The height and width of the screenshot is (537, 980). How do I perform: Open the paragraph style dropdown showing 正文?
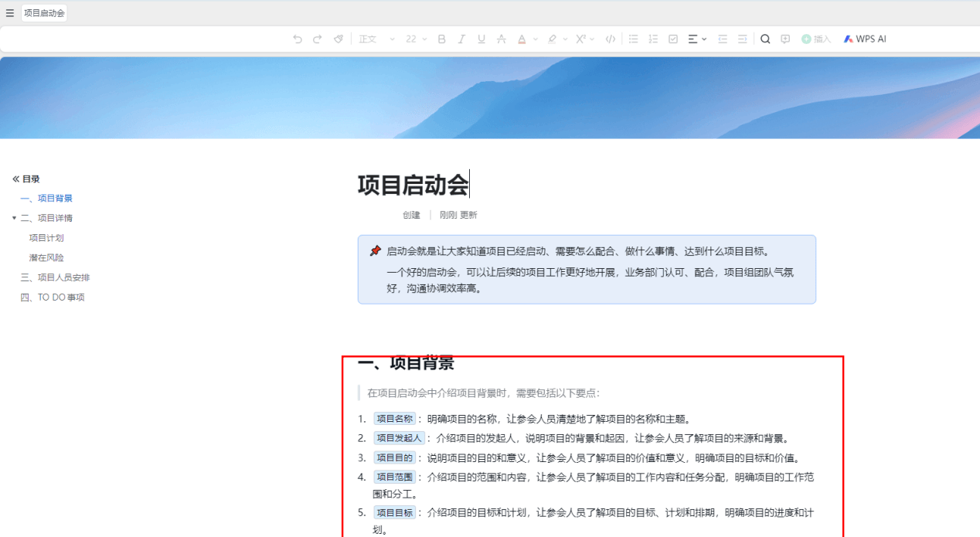373,39
